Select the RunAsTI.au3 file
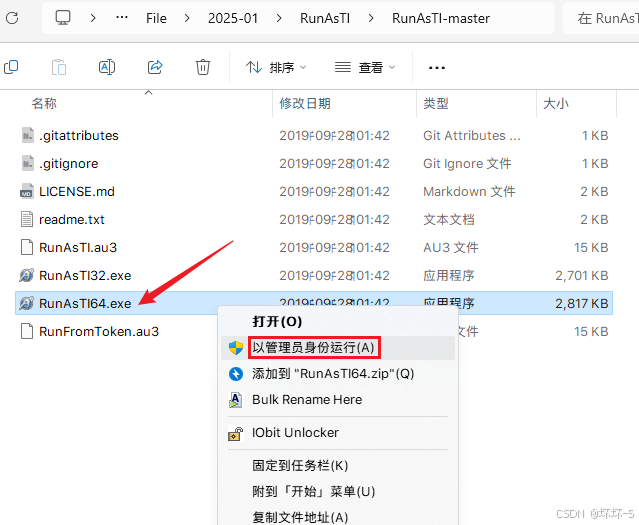The image size is (639, 525). [78, 247]
